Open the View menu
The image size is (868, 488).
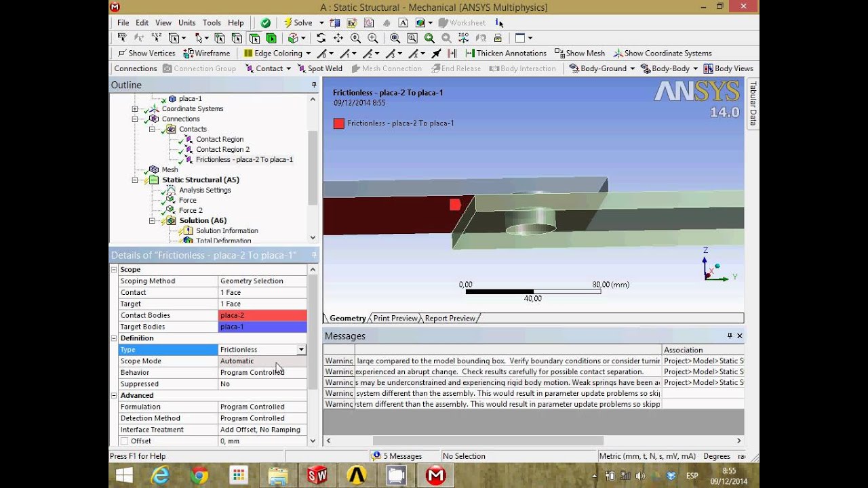(x=163, y=22)
